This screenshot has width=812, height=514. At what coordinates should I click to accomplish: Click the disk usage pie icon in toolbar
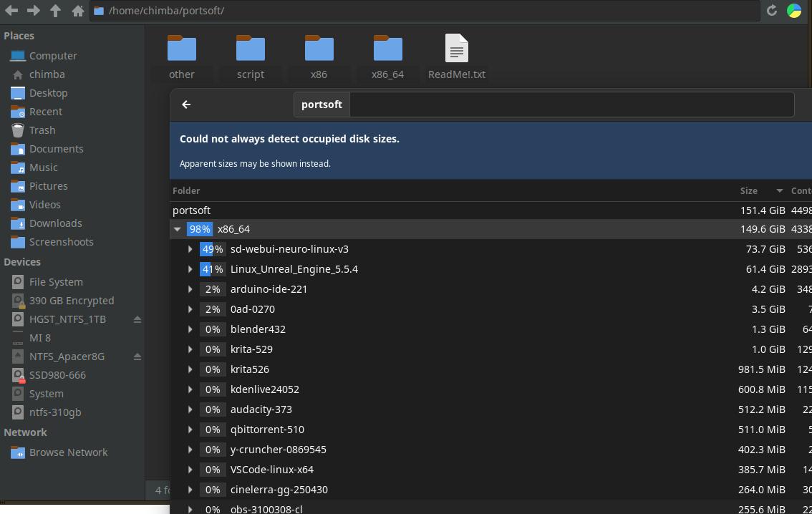coord(794,10)
